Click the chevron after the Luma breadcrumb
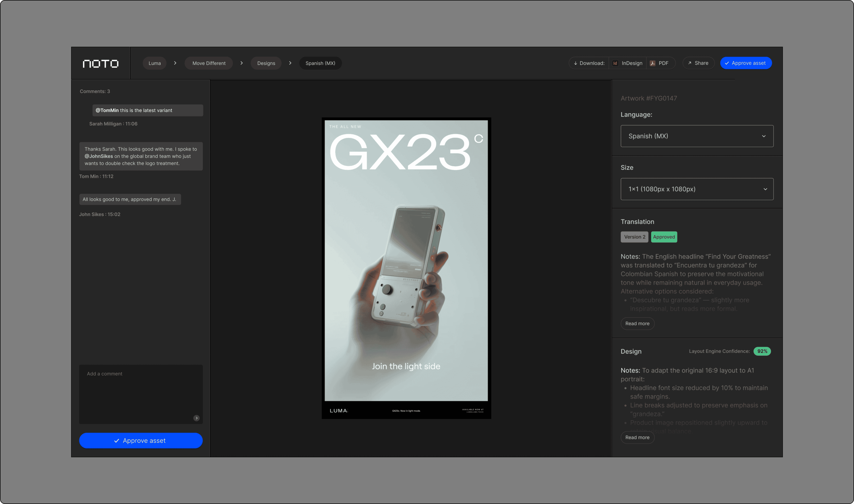This screenshot has height=504, width=854. (x=175, y=63)
